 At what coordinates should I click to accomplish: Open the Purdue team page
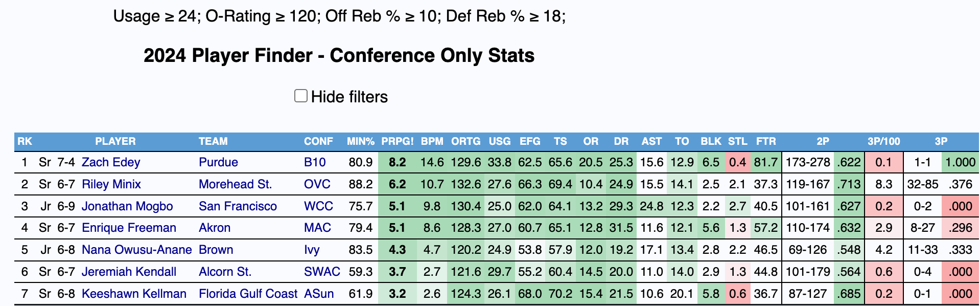tap(218, 162)
